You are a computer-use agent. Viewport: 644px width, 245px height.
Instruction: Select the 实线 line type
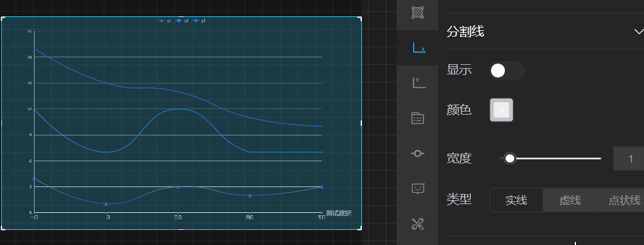coord(516,200)
